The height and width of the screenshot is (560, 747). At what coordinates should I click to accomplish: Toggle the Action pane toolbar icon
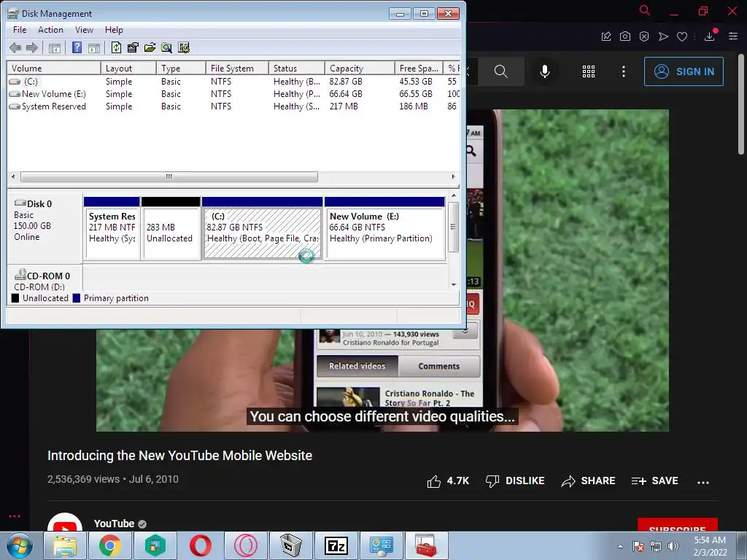[x=94, y=47]
